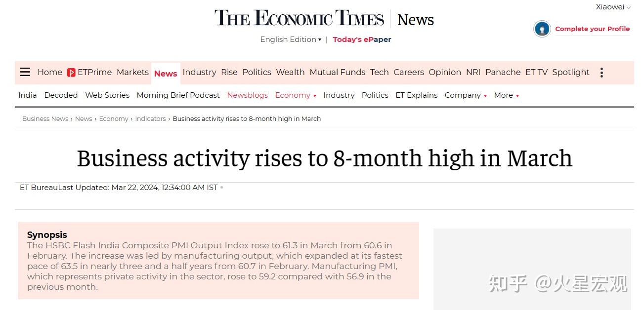This screenshot has height=310, width=644.
Task: Open the three-dot more options menu
Action: [x=601, y=73]
